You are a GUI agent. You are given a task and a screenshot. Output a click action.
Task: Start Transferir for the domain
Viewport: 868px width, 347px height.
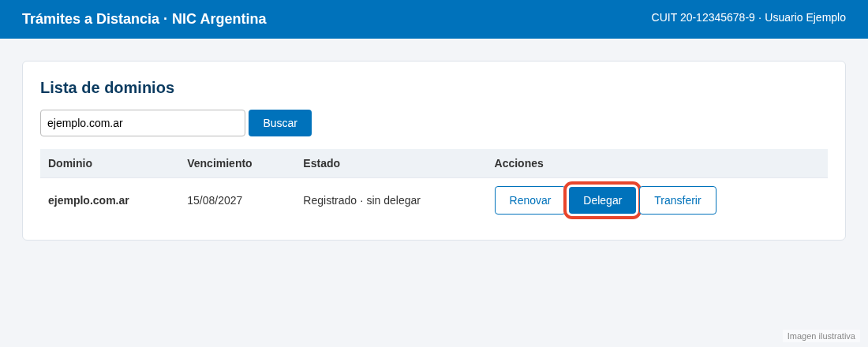pyautogui.click(x=678, y=200)
